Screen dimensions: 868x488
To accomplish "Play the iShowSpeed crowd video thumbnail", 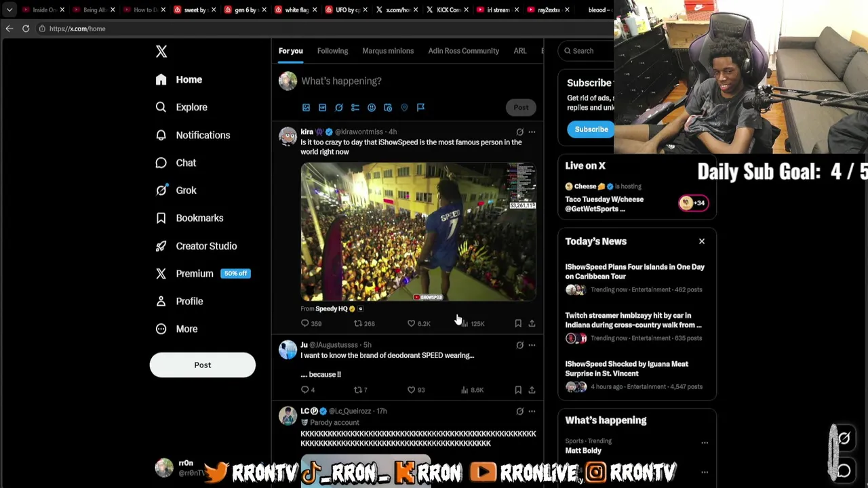I will click(x=418, y=232).
